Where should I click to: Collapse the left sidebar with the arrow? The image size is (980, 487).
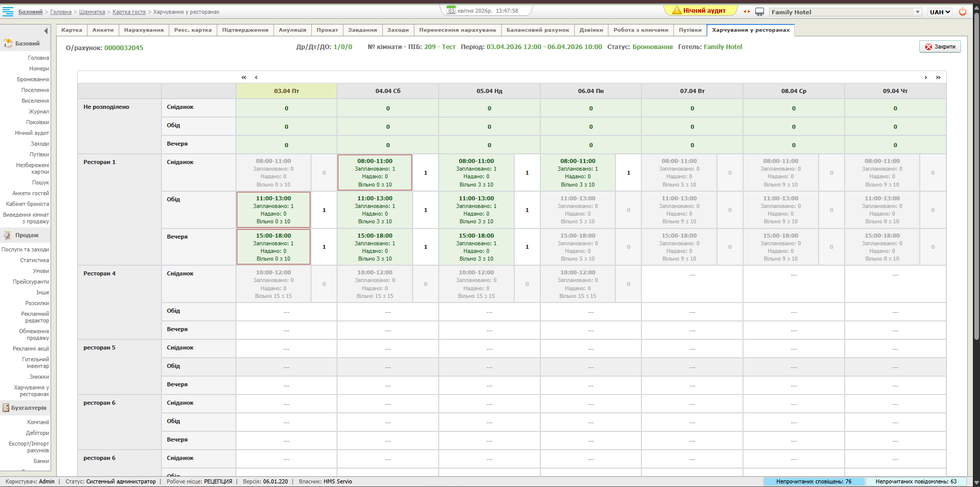46,31
